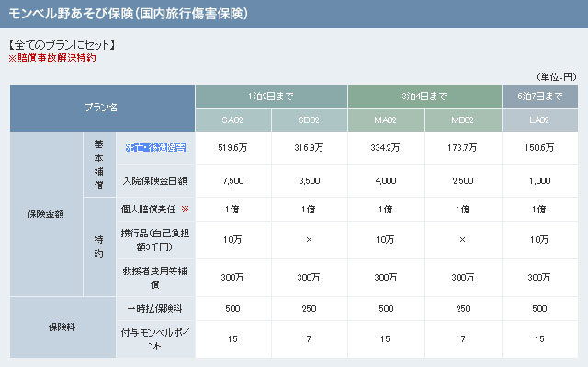Select the 1泊2日まで column header
Image resolution: width=588 pixels, height=367 pixels.
point(271,97)
